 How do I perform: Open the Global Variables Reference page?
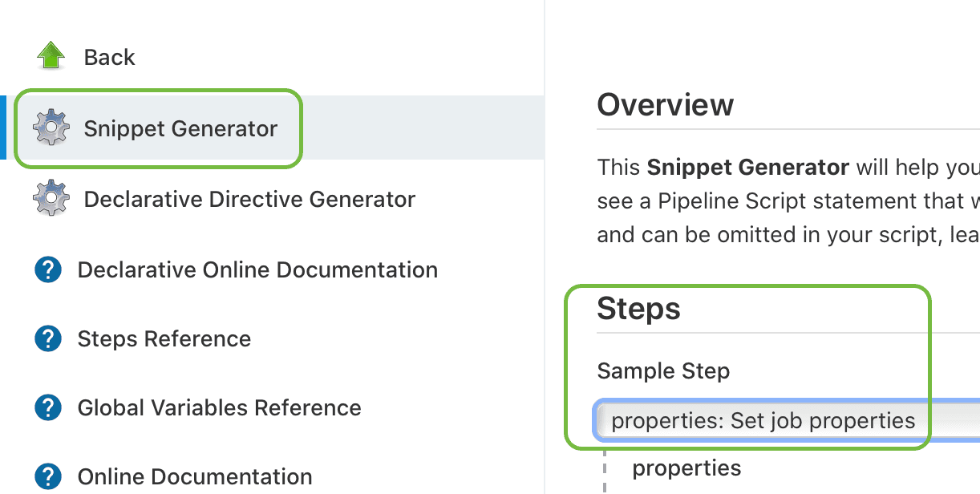point(219,407)
